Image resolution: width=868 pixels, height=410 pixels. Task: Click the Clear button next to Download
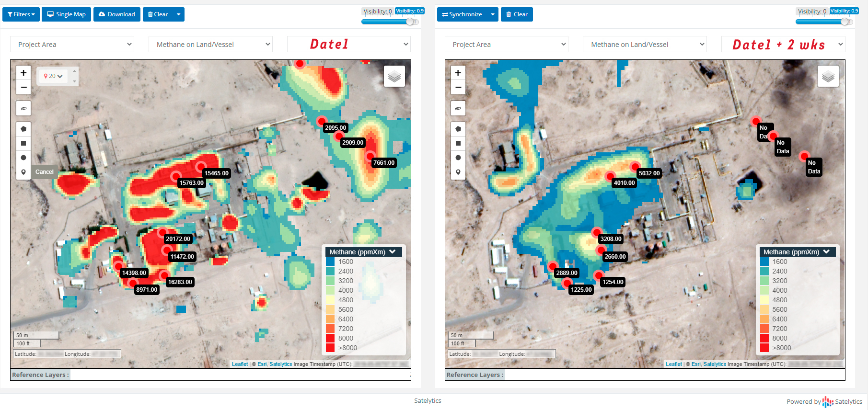158,14
